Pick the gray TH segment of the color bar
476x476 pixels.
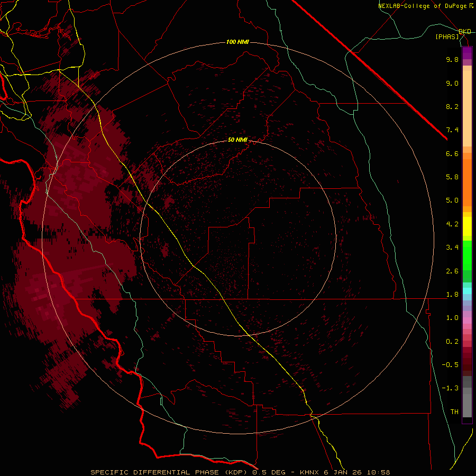pyautogui.click(x=467, y=405)
